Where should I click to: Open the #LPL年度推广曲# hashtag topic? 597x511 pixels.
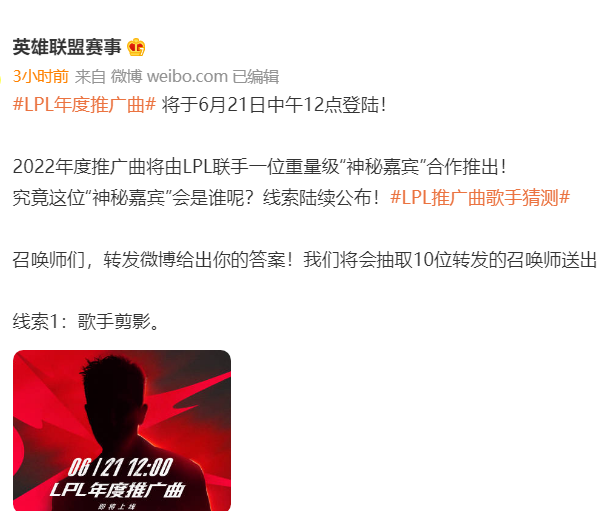point(85,104)
